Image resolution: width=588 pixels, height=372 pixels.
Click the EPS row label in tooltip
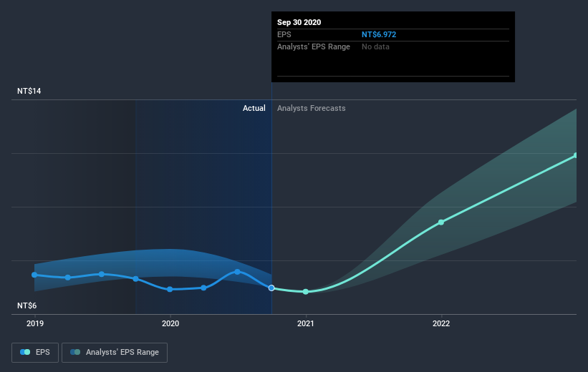[x=284, y=34]
